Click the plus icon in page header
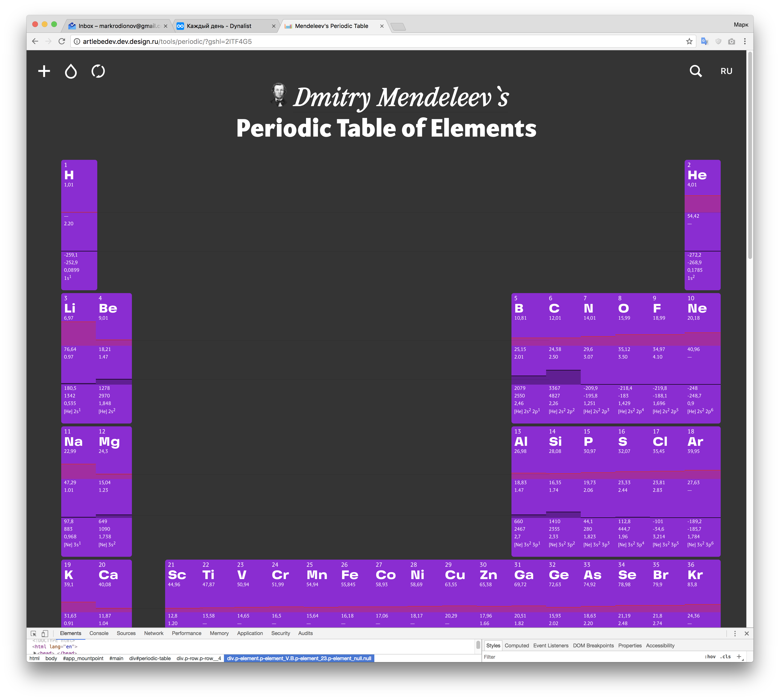Image resolution: width=780 pixels, height=700 pixels. click(x=44, y=71)
